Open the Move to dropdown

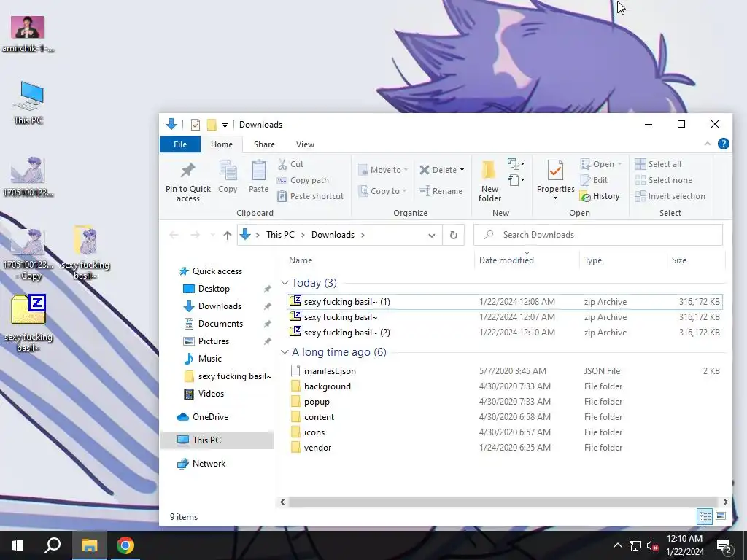(x=383, y=170)
